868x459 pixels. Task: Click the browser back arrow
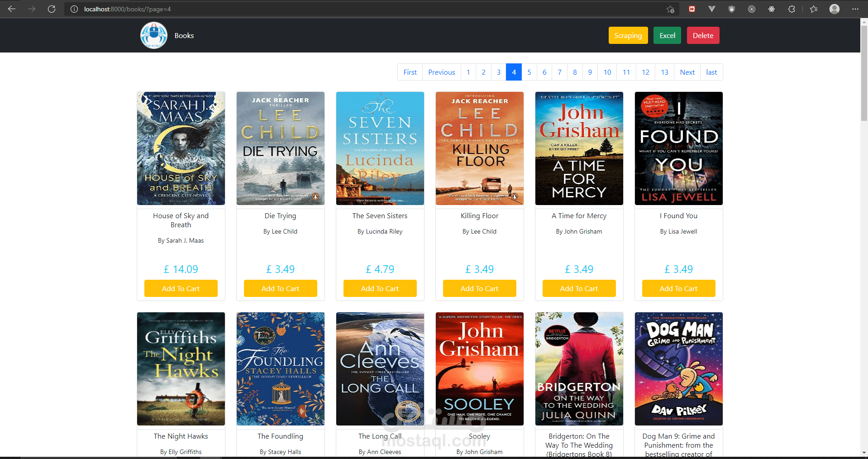(12, 9)
